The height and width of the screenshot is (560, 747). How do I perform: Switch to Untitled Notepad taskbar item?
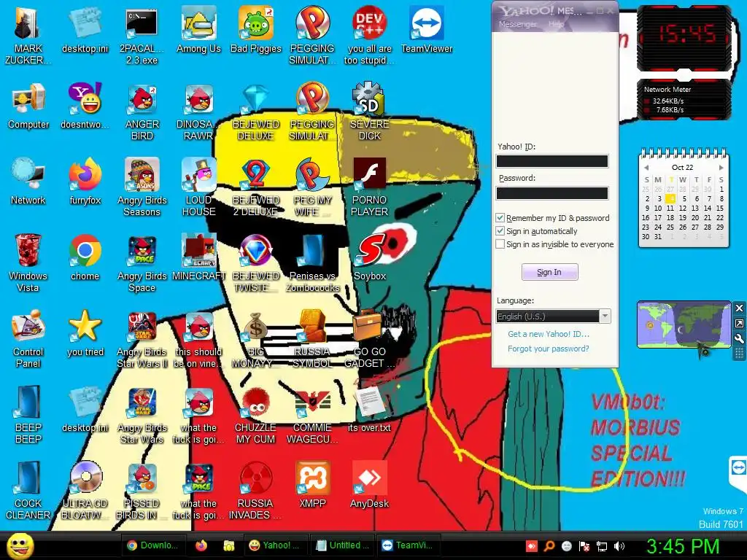tap(341, 545)
